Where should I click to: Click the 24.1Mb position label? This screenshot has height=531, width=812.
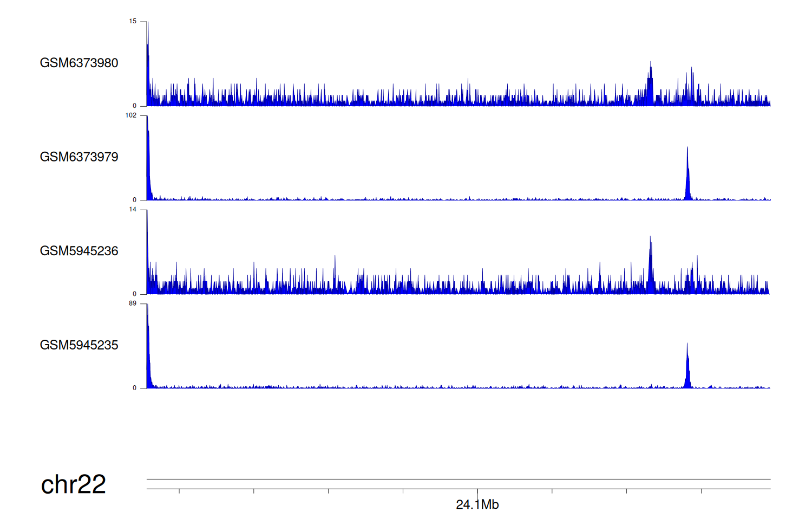click(x=477, y=505)
